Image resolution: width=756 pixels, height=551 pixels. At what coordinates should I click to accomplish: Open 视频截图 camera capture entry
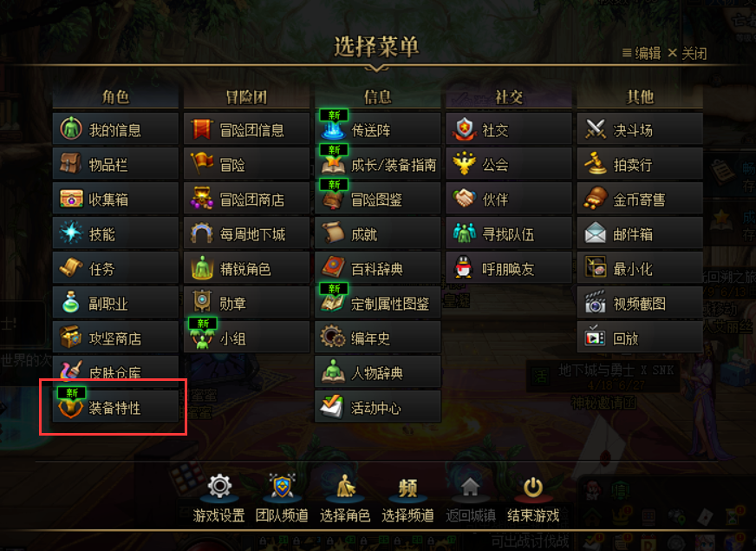[x=640, y=304]
